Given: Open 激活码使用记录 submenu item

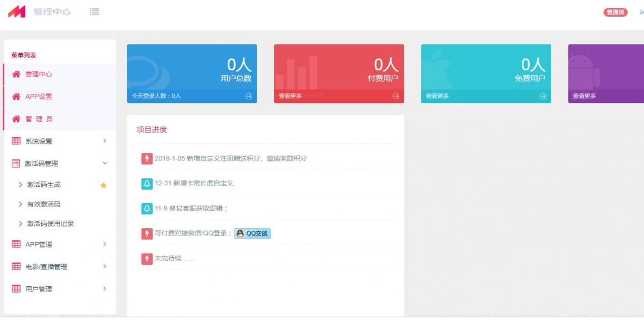Looking at the screenshot, I should coord(50,223).
